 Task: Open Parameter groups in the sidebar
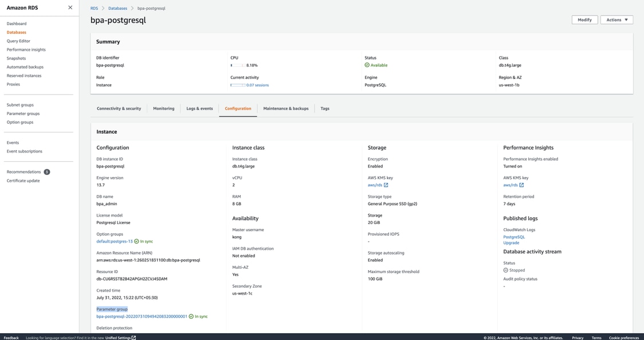pos(23,114)
